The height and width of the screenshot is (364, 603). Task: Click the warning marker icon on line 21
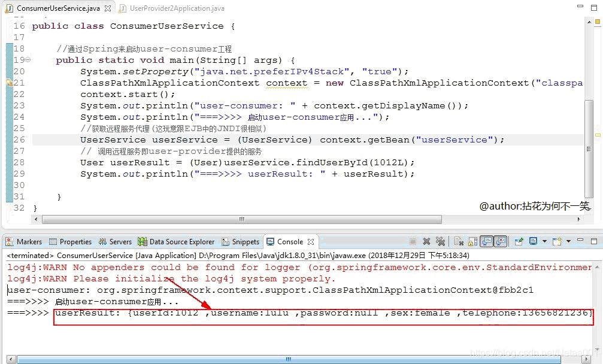[10, 83]
